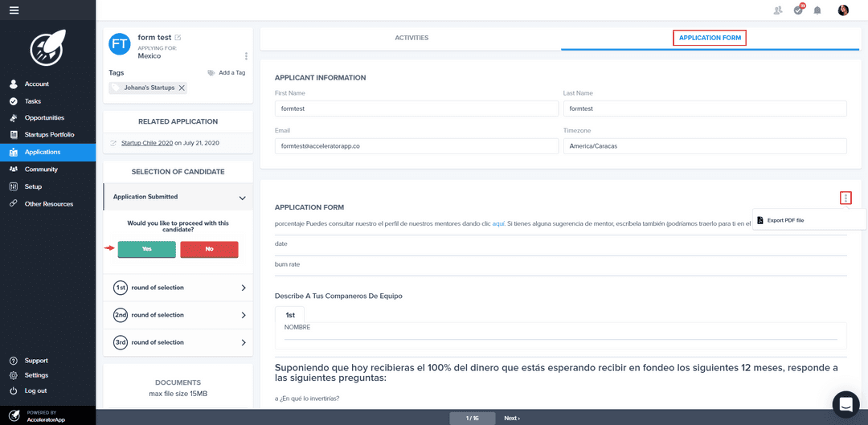Switch to the Activities tab
The height and width of the screenshot is (425, 868).
pos(411,39)
